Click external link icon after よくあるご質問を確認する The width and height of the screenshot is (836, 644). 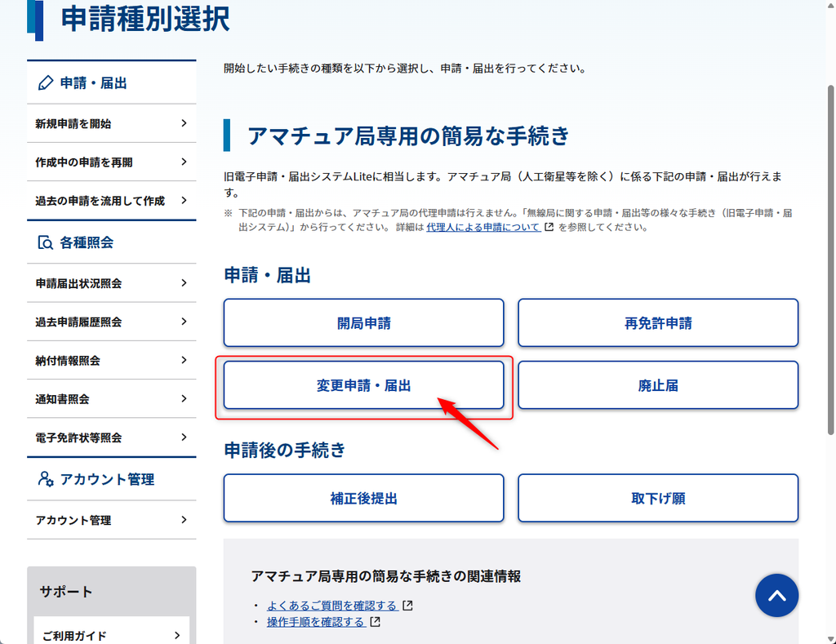tap(407, 606)
